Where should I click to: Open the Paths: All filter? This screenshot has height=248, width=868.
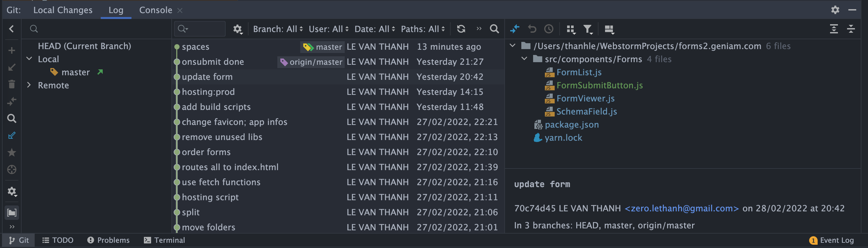(423, 29)
